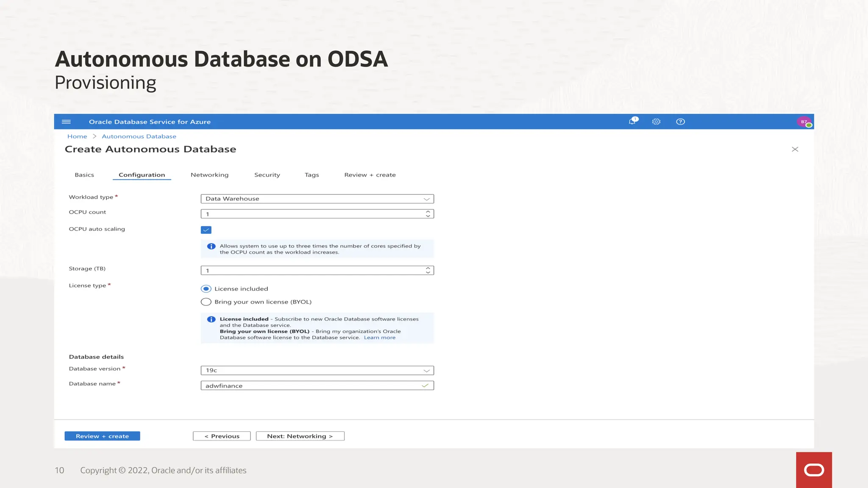Click the Database name input field
This screenshot has height=488, width=868.
[317, 385]
